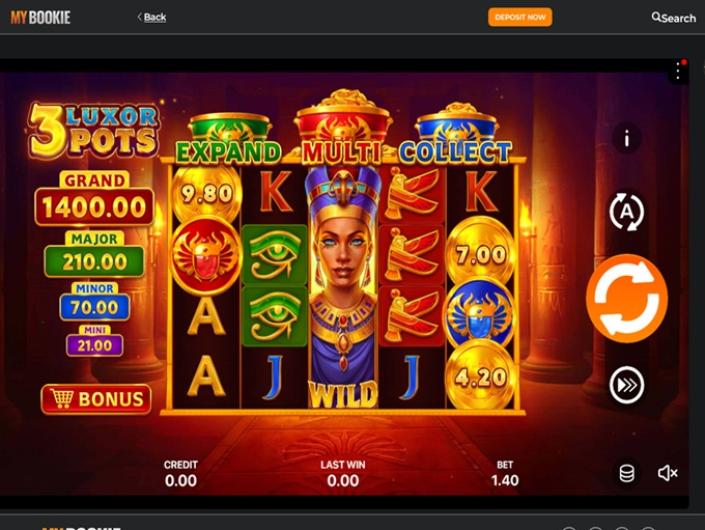Open the bet coins stack icon

[x=627, y=473]
